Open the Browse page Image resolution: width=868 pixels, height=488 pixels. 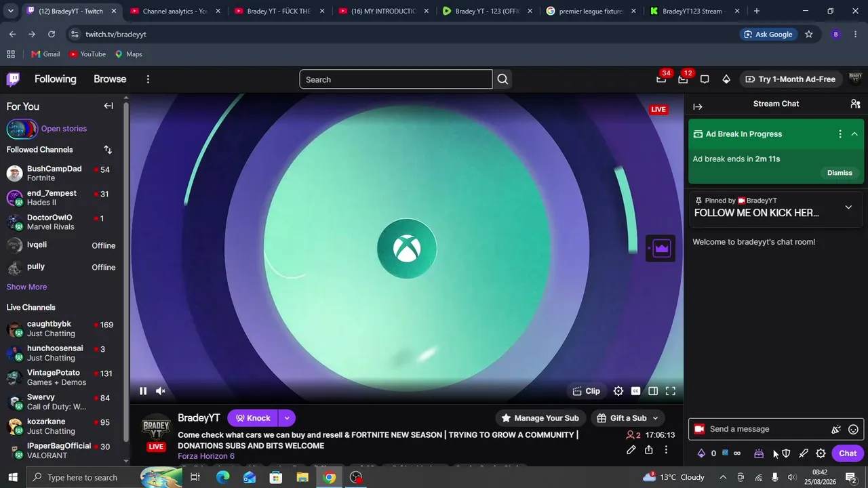tap(110, 79)
